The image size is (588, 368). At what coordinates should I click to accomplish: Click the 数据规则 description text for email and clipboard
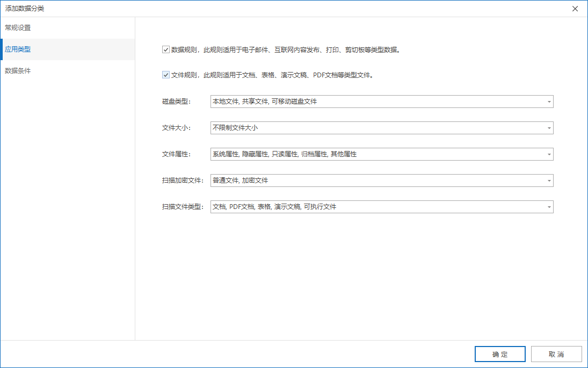click(x=286, y=50)
